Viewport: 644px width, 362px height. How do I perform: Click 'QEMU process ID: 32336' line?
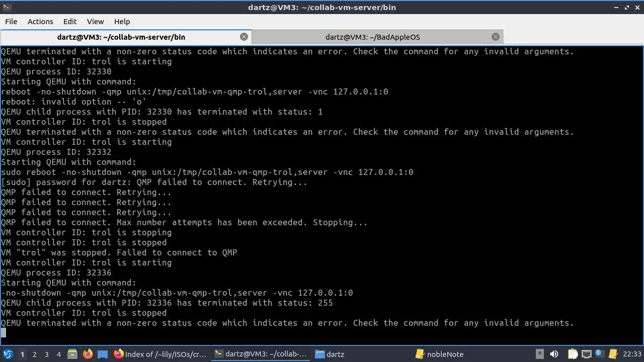56,273
